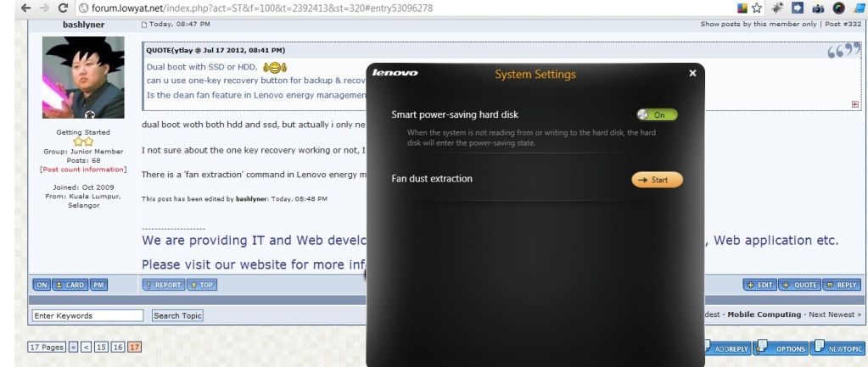Click the Search Topic button
This screenshot has height=367, width=868.
tap(177, 315)
